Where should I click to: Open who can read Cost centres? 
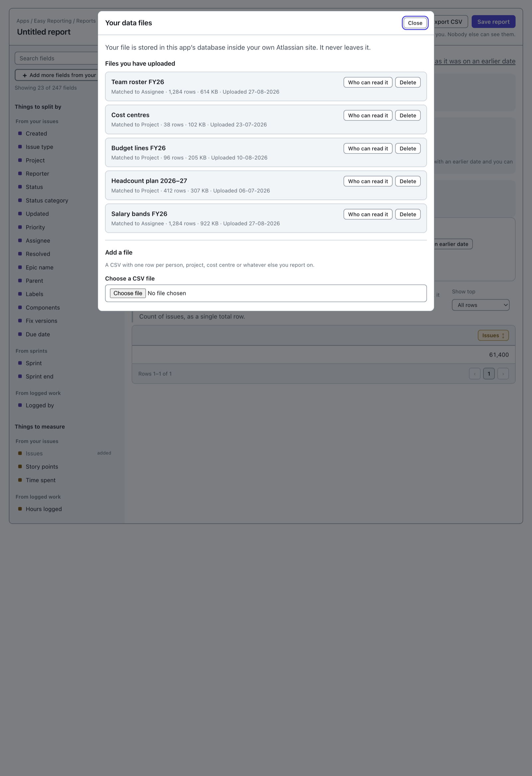click(368, 115)
